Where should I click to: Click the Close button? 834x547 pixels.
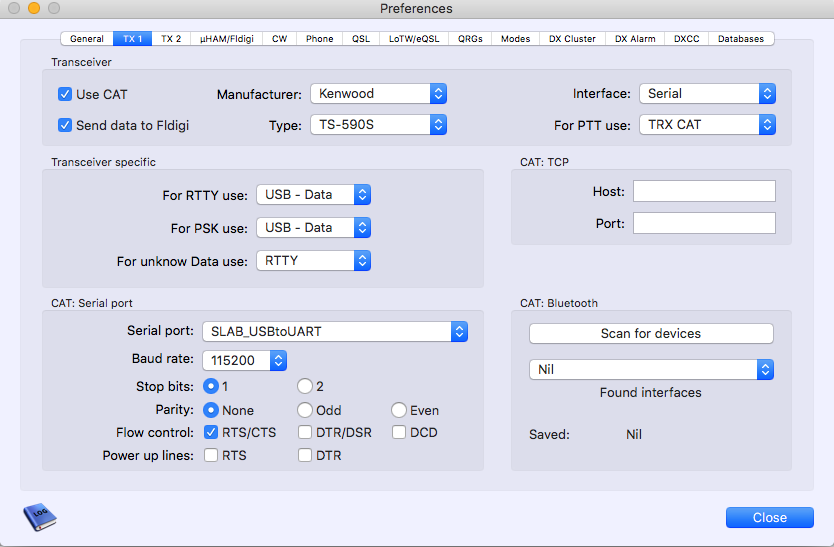point(770,517)
